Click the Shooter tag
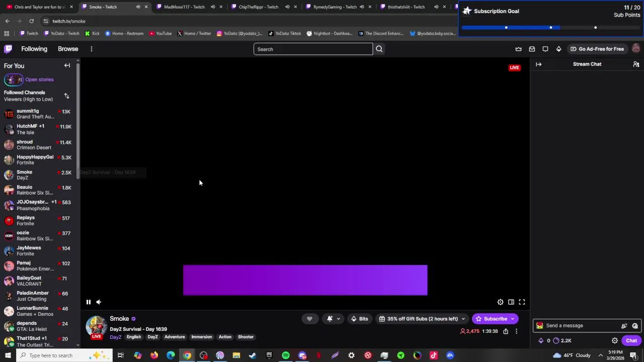644x362 pixels. (x=246, y=337)
